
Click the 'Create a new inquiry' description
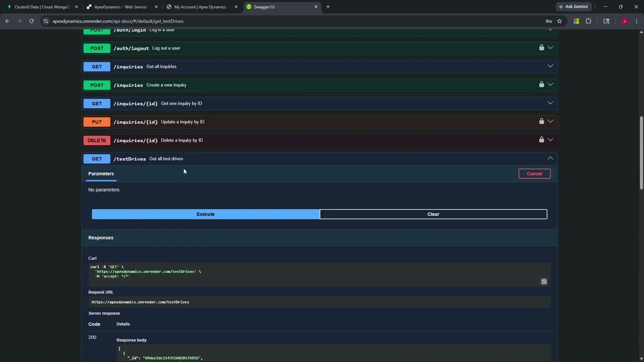pyautogui.click(x=167, y=85)
